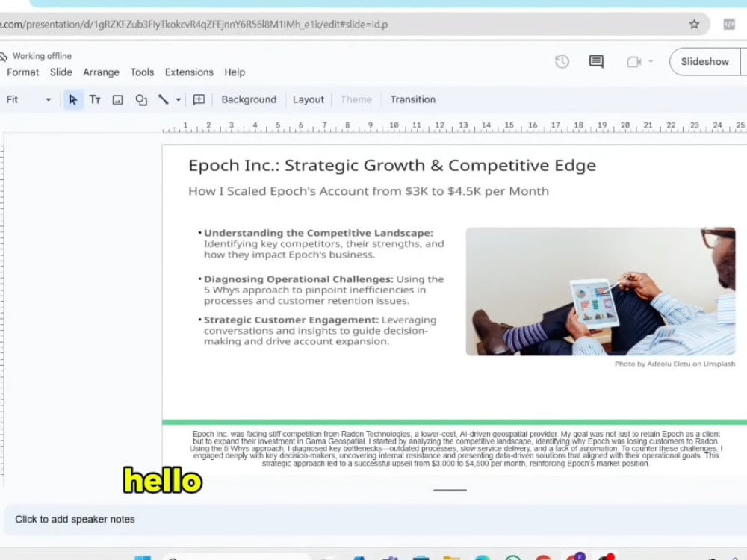Viewport: 747px width, 560px height.
Task: Select the Line tool
Action: pyautogui.click(x=164, y=99)
